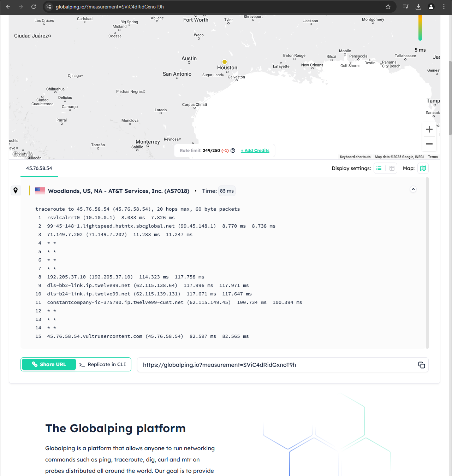Viewport: 452px width, 476px height.
Task: Click Share URL button
Action: pyautogui.click(x=49, y=364)
